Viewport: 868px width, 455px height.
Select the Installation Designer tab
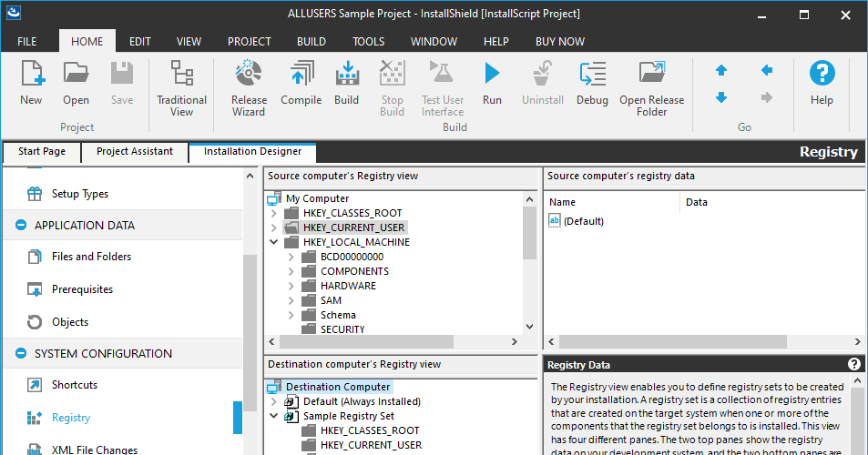click(x=252, y=151)
